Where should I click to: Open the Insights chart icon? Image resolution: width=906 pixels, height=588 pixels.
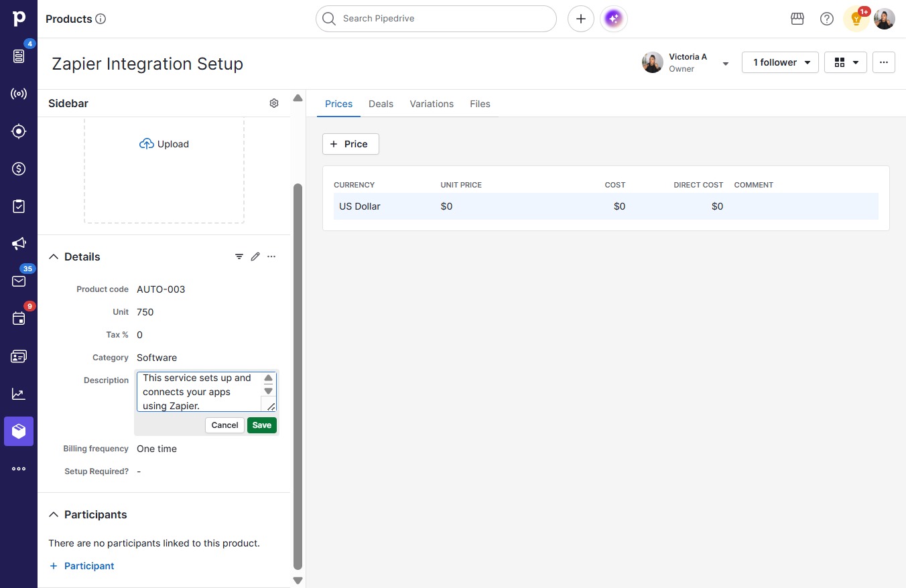pos(19,394)
